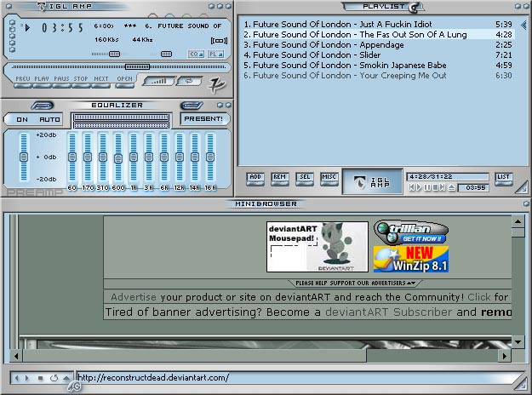Open the playlist LIST menu button
The image size is (532, 395).
[x=504, y=179]
